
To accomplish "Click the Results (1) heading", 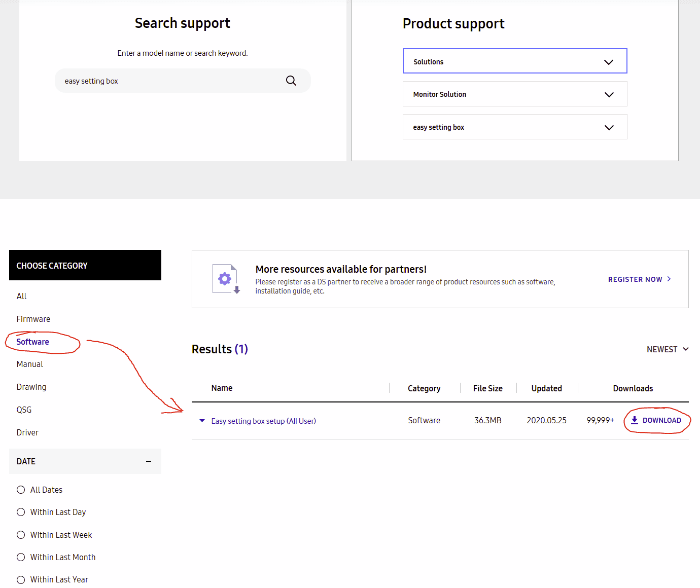I will 220,349.
